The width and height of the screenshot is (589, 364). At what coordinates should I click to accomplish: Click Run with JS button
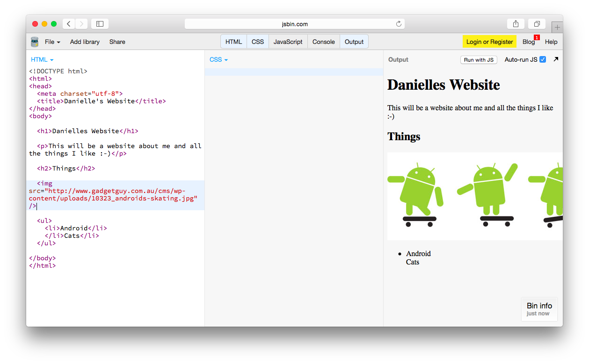tap(479, 60)
